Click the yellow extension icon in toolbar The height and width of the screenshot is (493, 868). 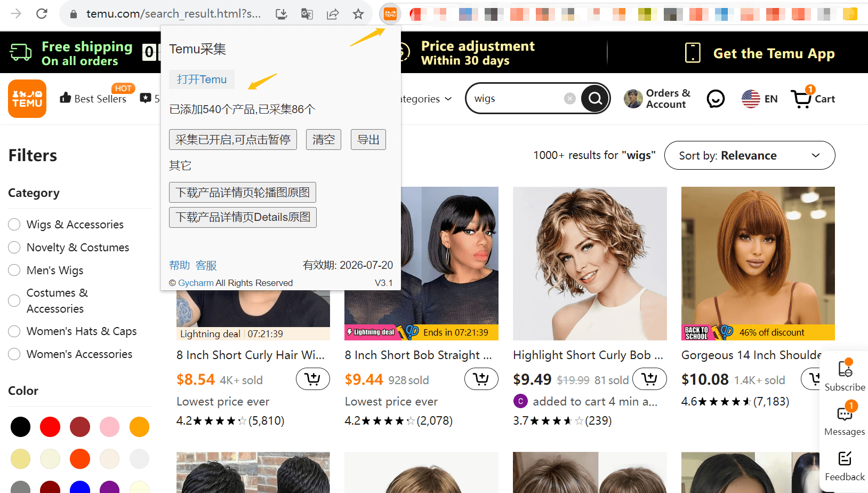coord(850,14)
